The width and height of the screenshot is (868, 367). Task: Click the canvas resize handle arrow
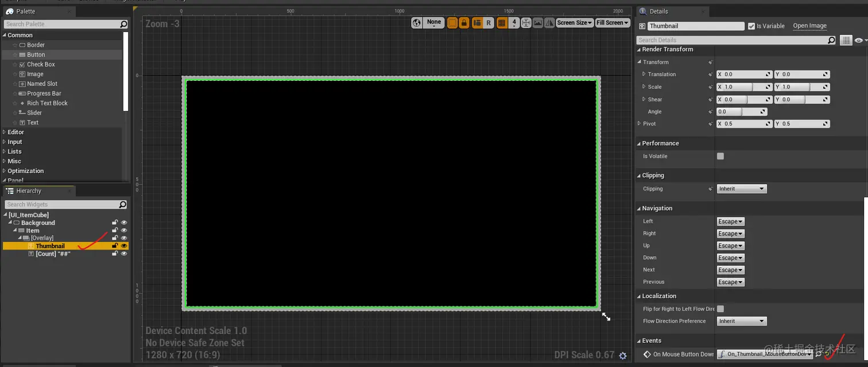(606, 317)
